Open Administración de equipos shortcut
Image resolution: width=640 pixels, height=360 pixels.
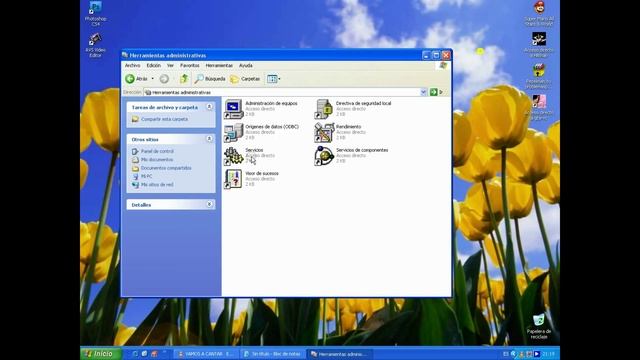(x=261, y=109)
